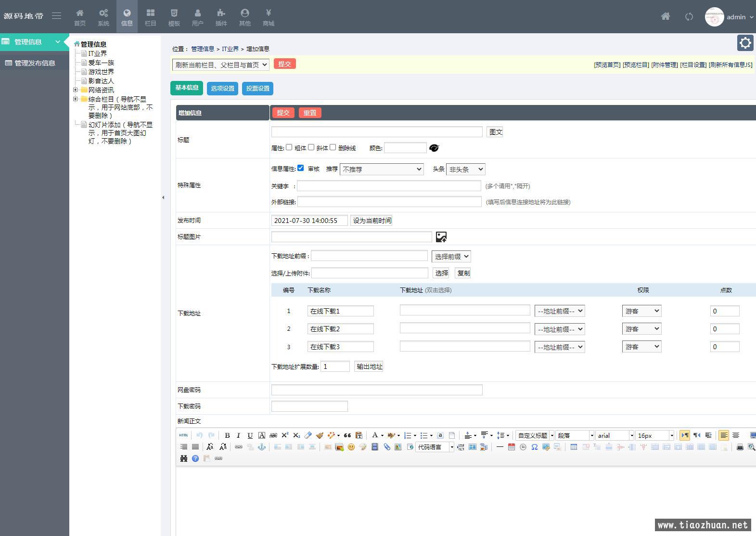Open the title image upload icon
The height and width of the screenshot is (536, 756).
[441, 237]
